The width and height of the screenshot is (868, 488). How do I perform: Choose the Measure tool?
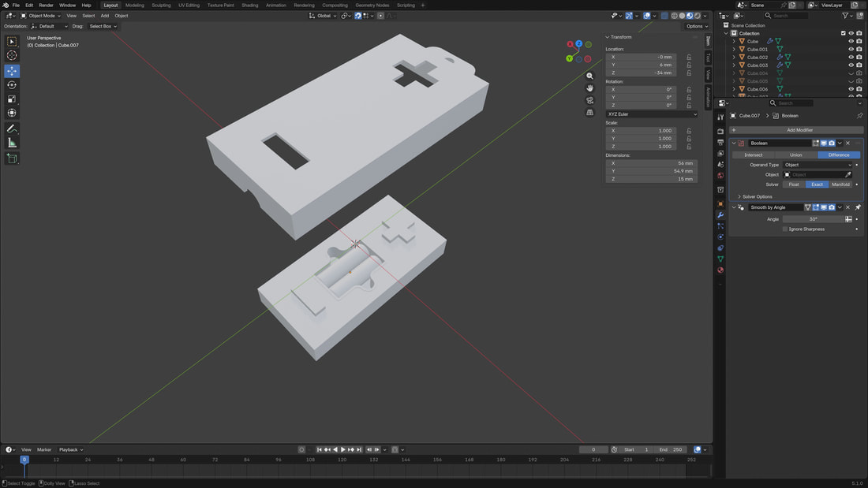12,143
